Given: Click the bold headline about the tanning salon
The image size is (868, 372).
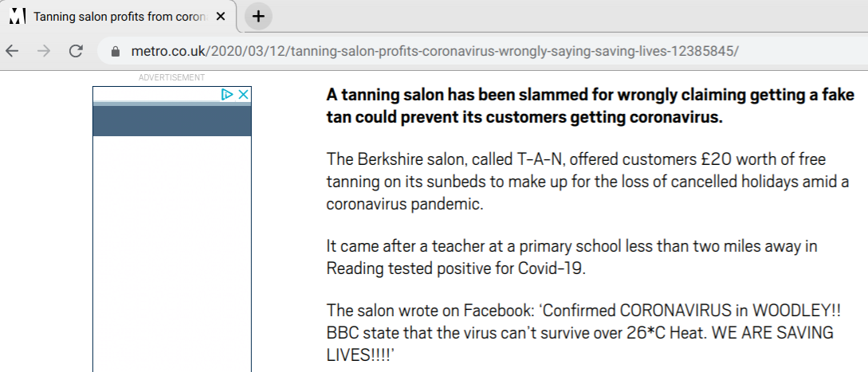Looking at the screenshot, I should [591, 106].
